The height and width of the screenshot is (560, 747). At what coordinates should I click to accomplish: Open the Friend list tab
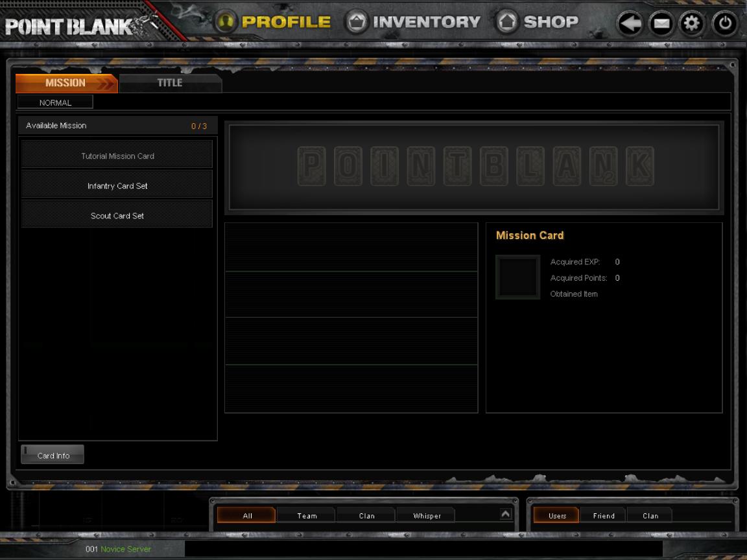point(603,515)
